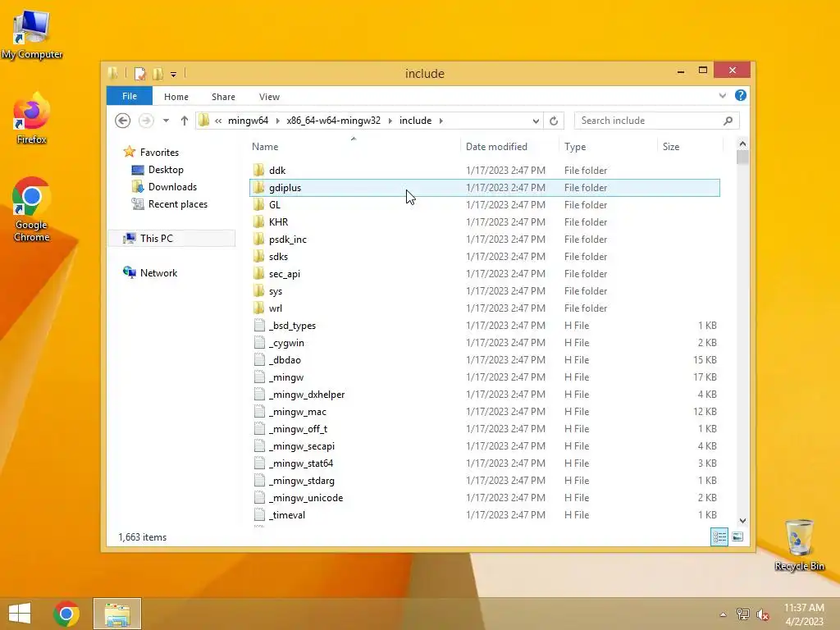Switch to the Home ribbon tab
Image resolution: width=840 pixels, height=630 pixels.
coord(176,97)
